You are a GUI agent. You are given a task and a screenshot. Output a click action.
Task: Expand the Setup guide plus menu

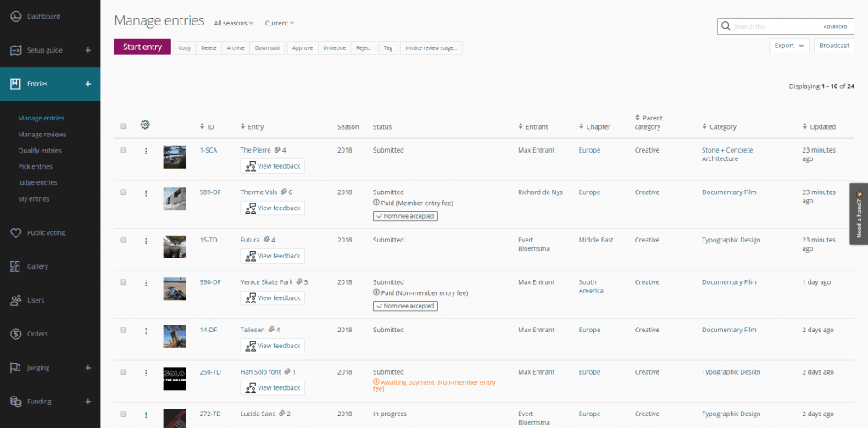88,51
